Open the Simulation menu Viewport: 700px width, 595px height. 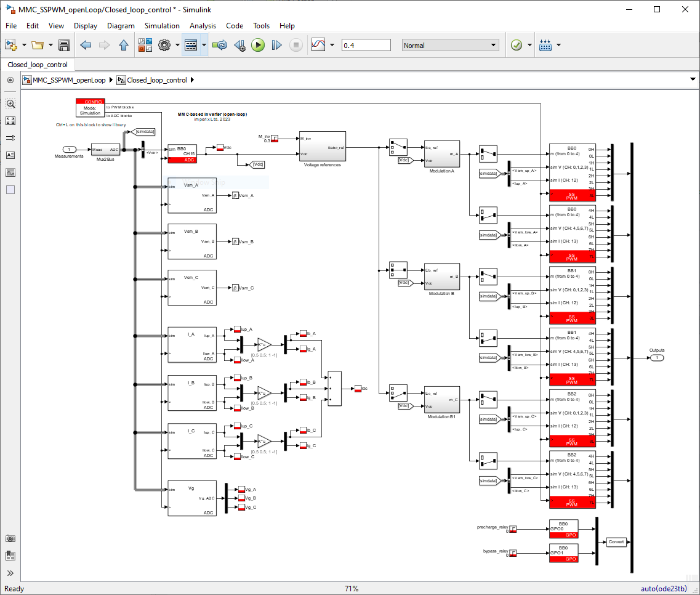[162, 26]
